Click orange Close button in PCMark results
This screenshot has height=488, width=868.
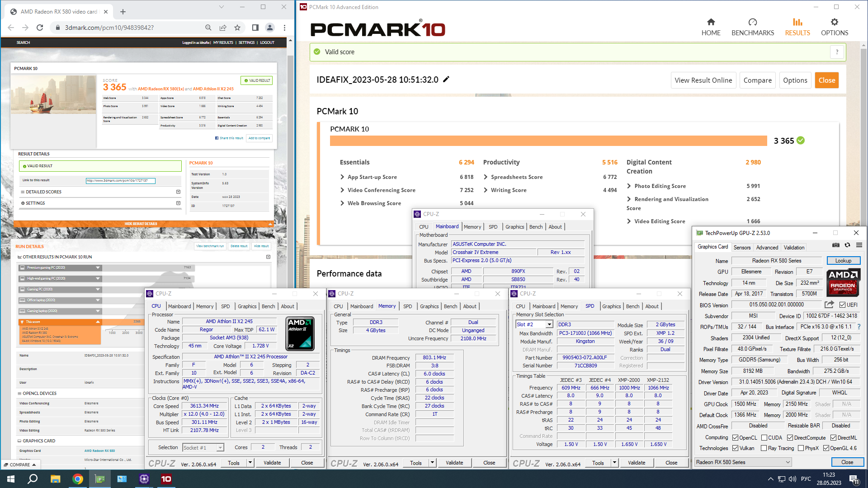tap(827, 80)
